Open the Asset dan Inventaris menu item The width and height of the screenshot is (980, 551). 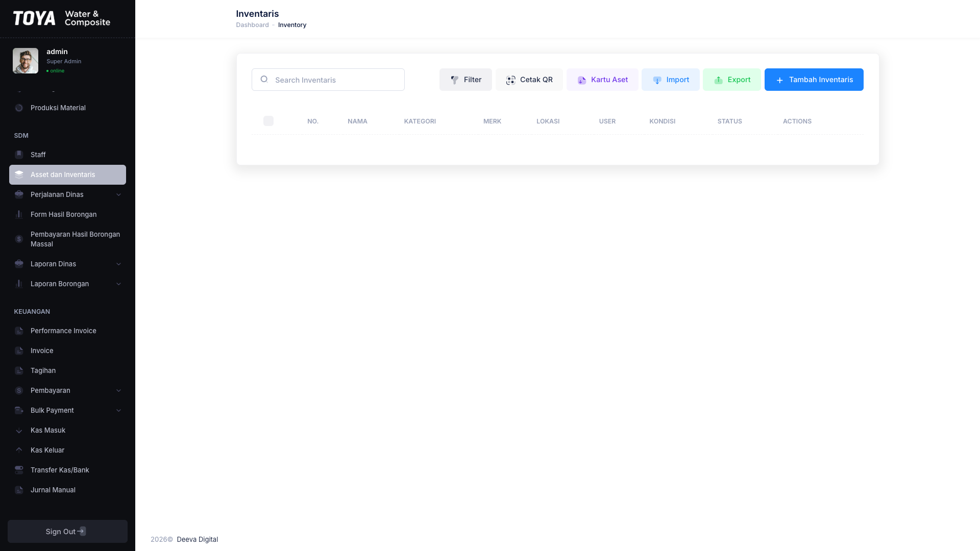pyautogui.click(x=67, y=174)
